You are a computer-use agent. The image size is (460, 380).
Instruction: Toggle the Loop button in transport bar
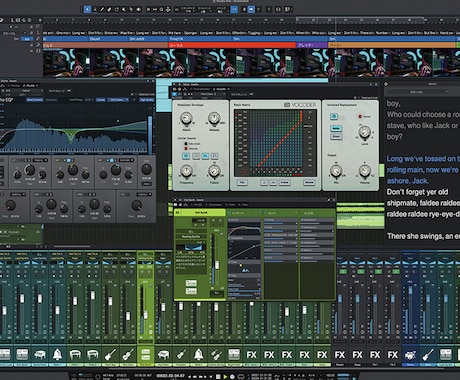point(240,376)
